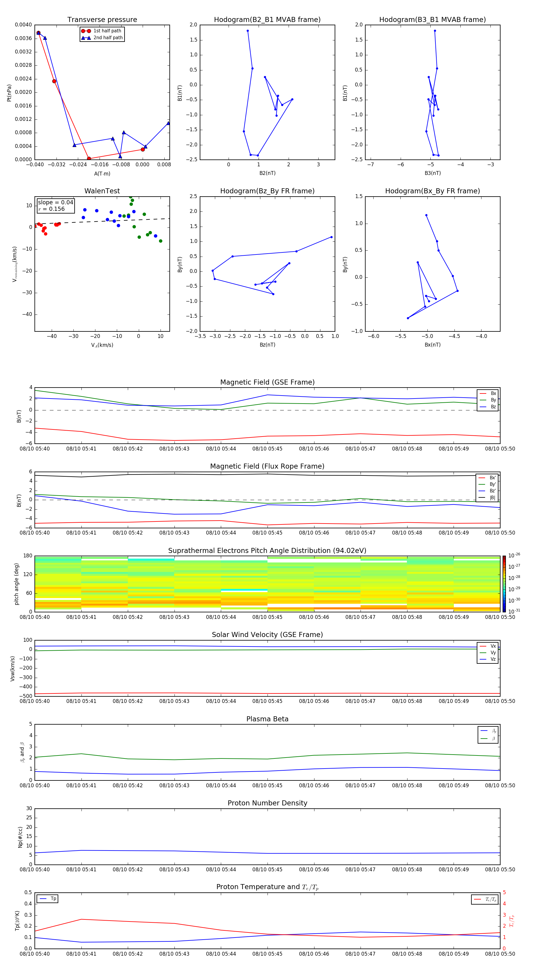
Task: Click the Suprathermal Electrons Pitch Angle title
Action: tap(267, 551)
